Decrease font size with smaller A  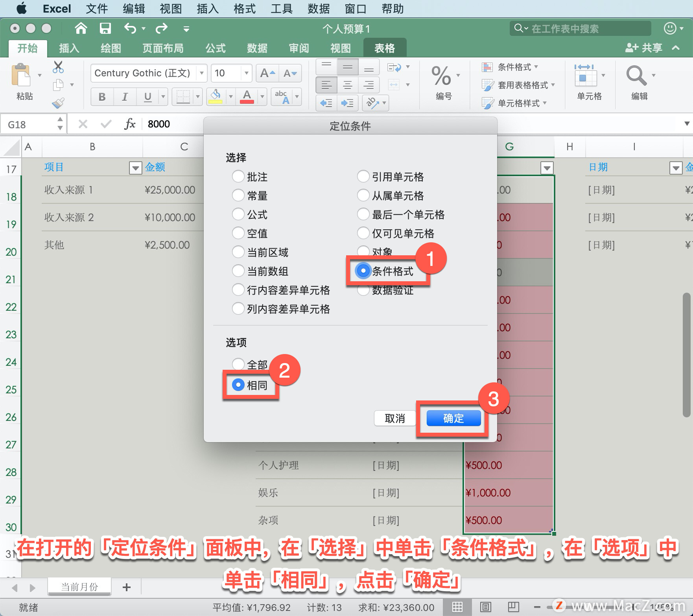tap(290, 73)
